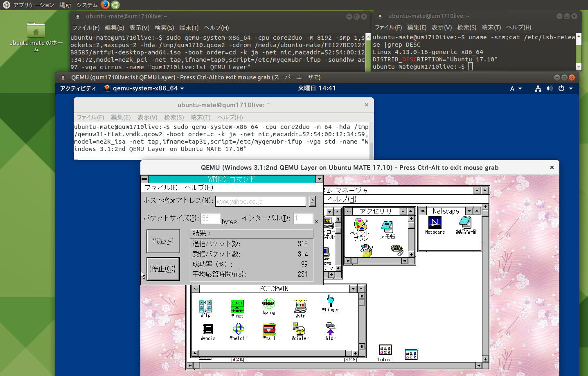This screenshot has width=588, height=376.
Task: Click the 受信パケット数 value 314
Action: pos(303,254)
